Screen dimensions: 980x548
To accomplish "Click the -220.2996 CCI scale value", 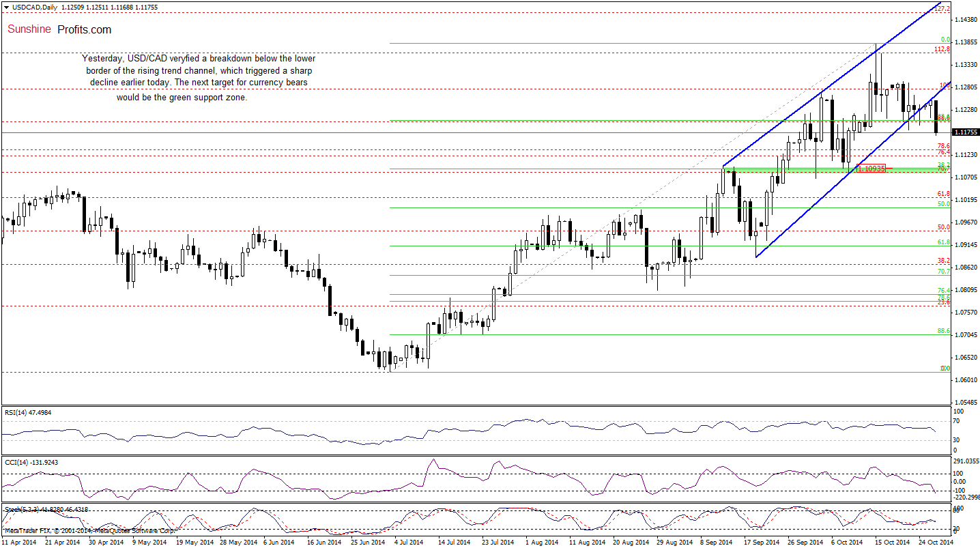I will pyautogui.click(x=966, y=497).
